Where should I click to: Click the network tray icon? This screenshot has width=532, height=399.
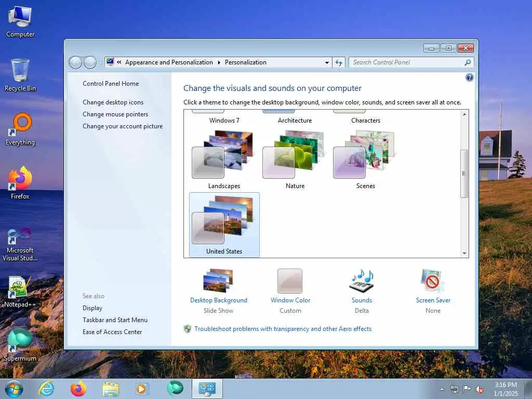(x=454, y=389)
